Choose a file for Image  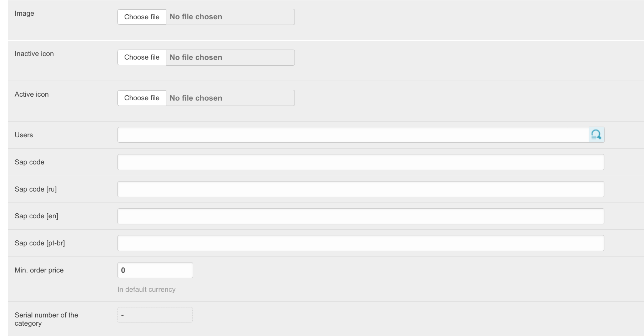tap(142, 17)
